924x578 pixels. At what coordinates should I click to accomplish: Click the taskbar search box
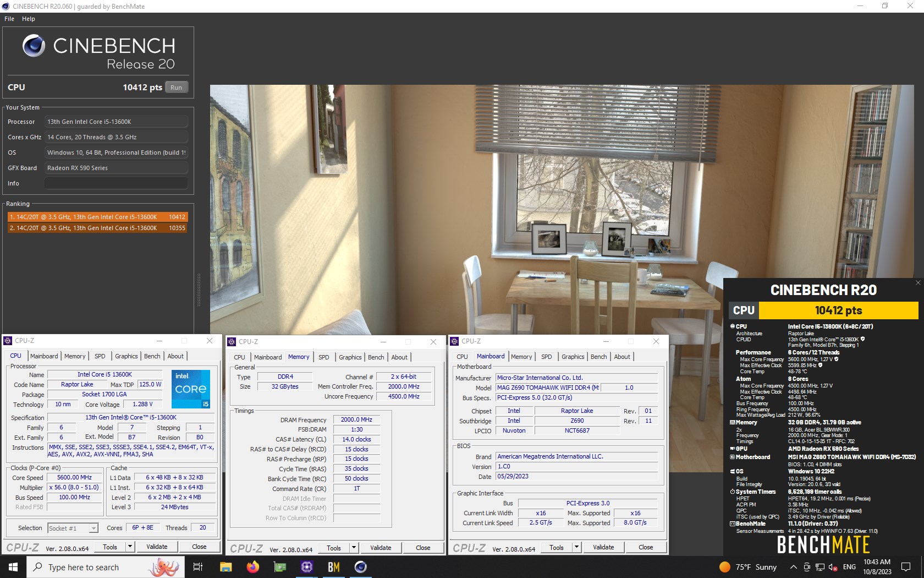(x=105, y=567)
